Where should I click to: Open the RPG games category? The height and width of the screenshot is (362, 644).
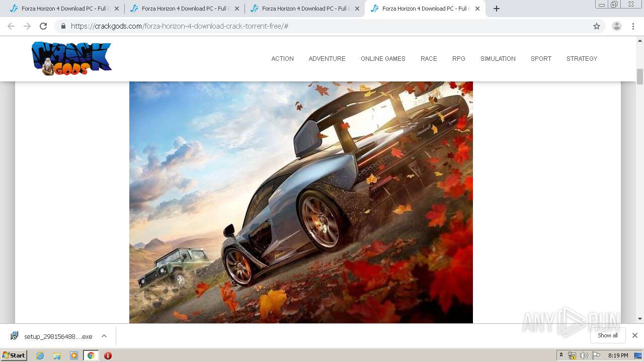click(459, 59)
